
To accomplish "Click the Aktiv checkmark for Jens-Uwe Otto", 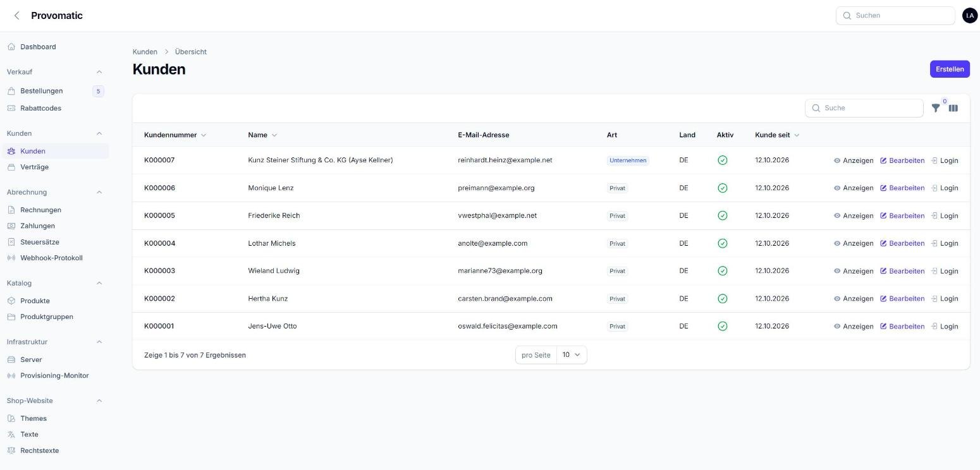I will pyautogui.click(x=723, y=327).
